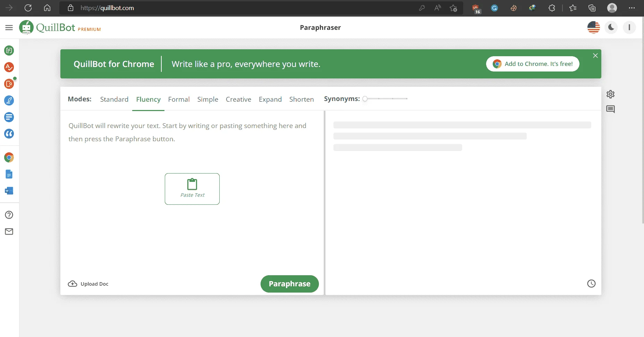Select the Shorten mode tab
The height and width of the screenshot is (337, 644).
(302, 99)
